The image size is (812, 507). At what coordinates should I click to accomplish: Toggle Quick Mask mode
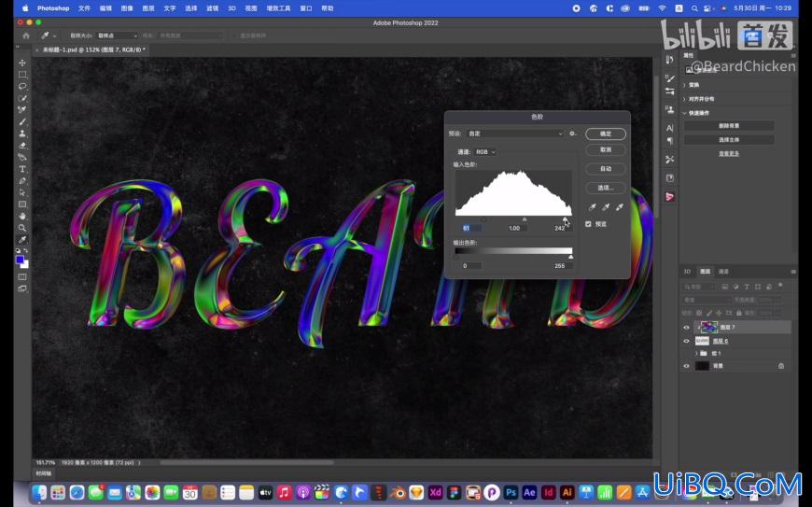(22, 277)
